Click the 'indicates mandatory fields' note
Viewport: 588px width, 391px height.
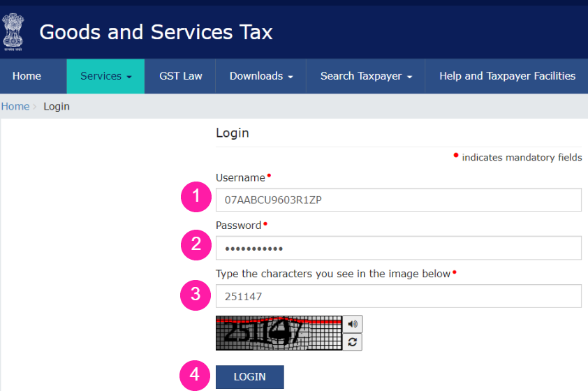pyautogui.click(x=522, y=158)
